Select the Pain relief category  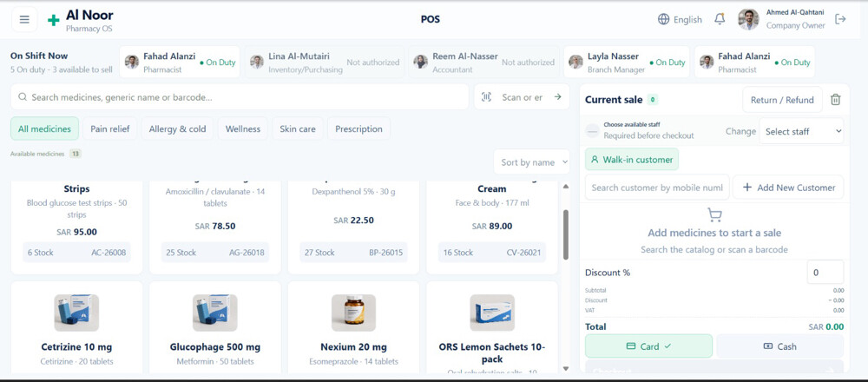[x=110, y=129]
